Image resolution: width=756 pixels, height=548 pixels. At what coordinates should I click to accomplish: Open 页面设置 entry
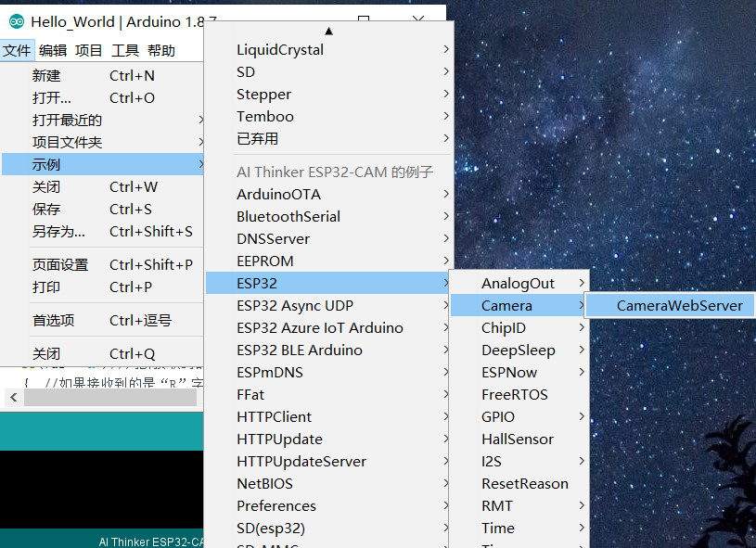point(102,264)
